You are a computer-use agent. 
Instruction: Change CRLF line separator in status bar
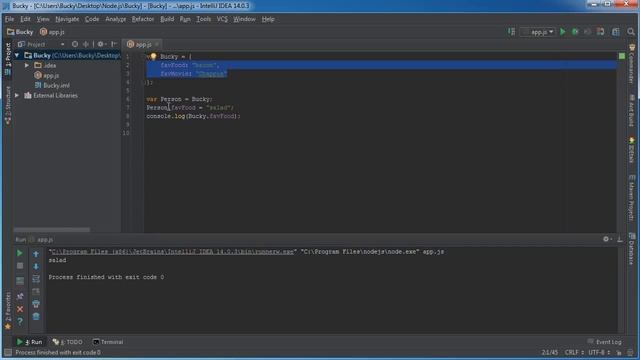574,352
